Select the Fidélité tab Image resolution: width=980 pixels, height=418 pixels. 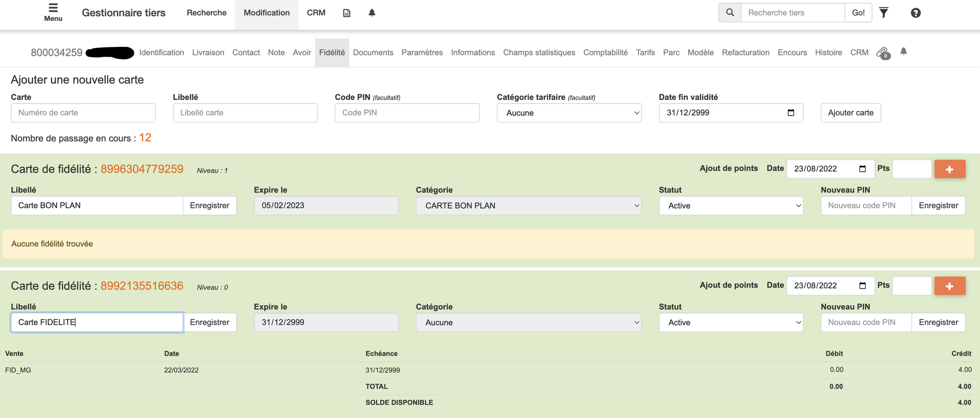(332, 53)
